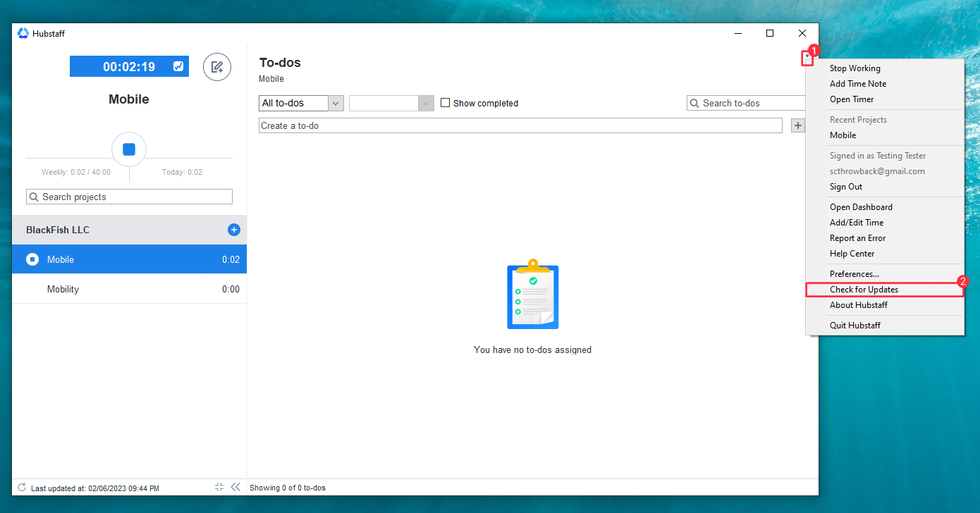Click the refresh icon next to Last updated

(22, 488)
